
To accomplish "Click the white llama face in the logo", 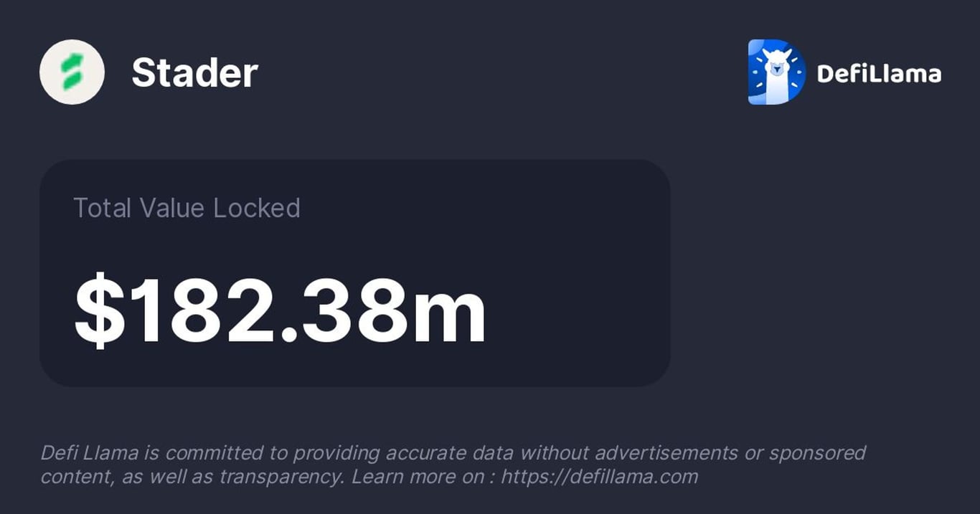I will [x=777, y=69].
